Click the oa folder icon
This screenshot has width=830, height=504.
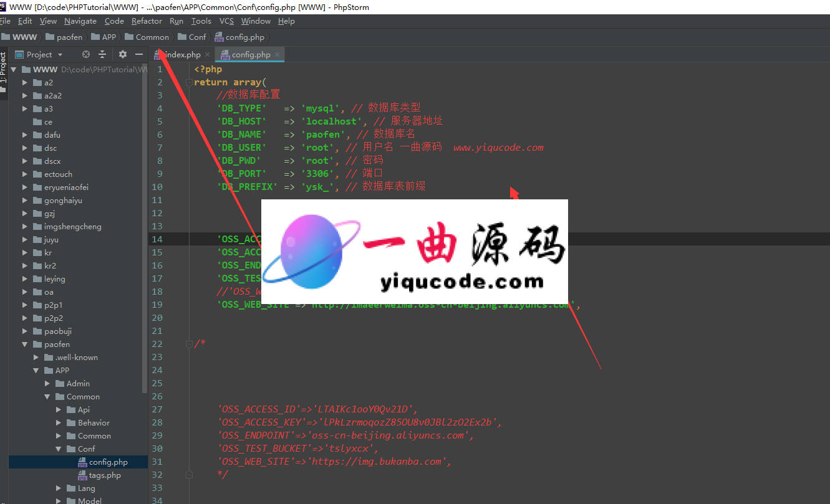37,292
